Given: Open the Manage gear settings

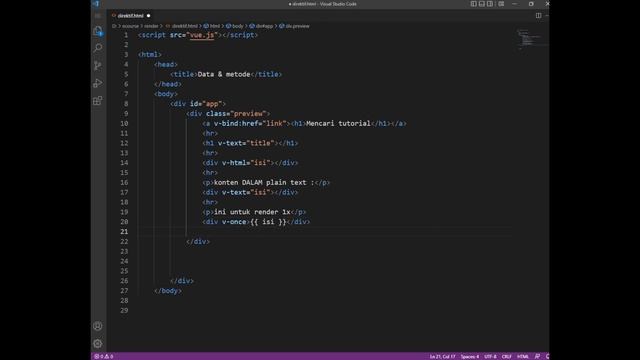Looking at the screenshot, I should [x=98, y=344].
